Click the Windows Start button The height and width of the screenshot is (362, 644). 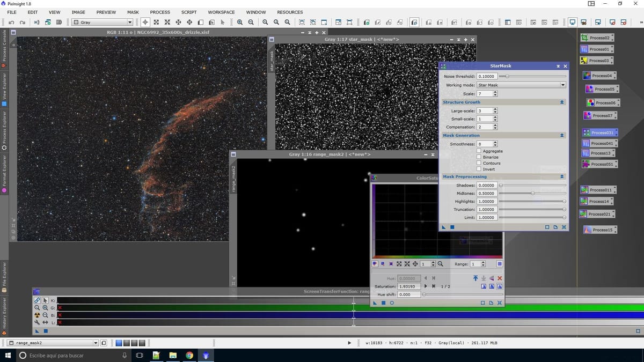pyautogui.click(x=8, y=355)
